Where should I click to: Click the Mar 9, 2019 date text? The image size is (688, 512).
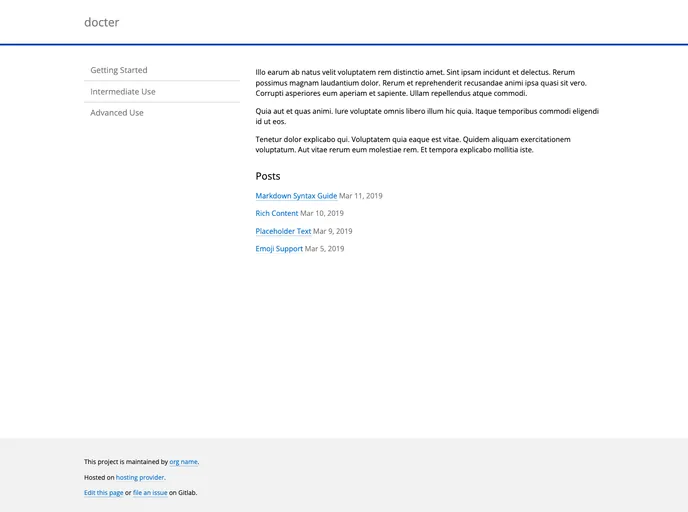333,231
